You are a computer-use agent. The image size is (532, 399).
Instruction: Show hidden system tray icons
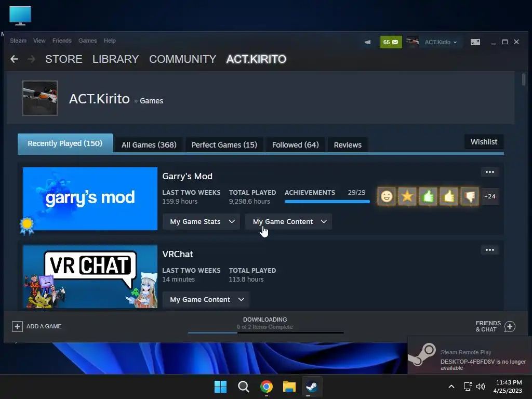click(x=451, y=387)
